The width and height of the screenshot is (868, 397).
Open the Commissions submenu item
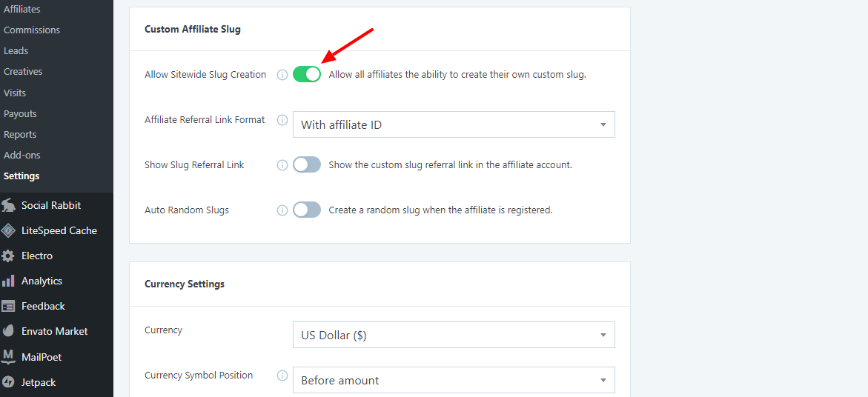(32, 30)
